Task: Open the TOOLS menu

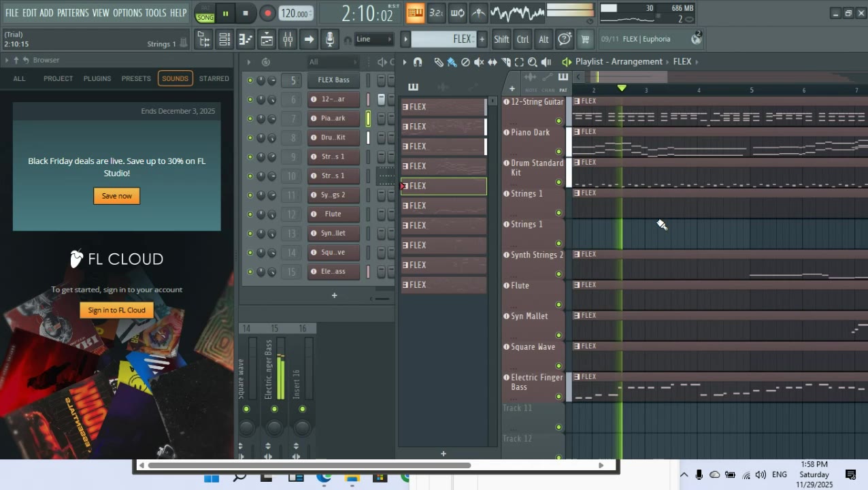Action: click(155, 13)
